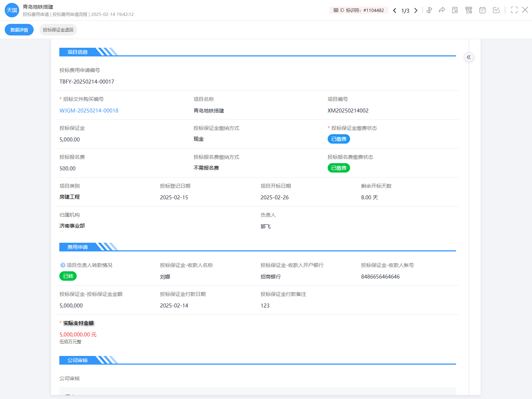Click the green 已转 transfer status tag
The width and height of the screenshot is (532, 399).
tap(68, 276)
